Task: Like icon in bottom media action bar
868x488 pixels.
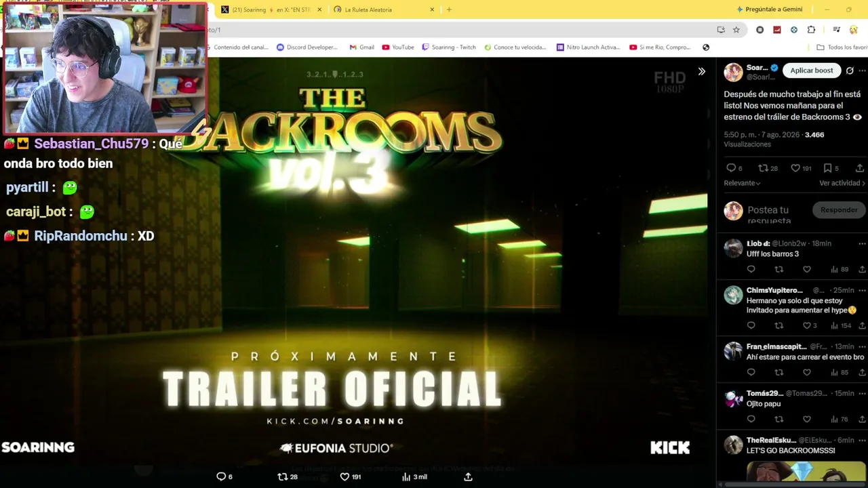Action: 344,477
